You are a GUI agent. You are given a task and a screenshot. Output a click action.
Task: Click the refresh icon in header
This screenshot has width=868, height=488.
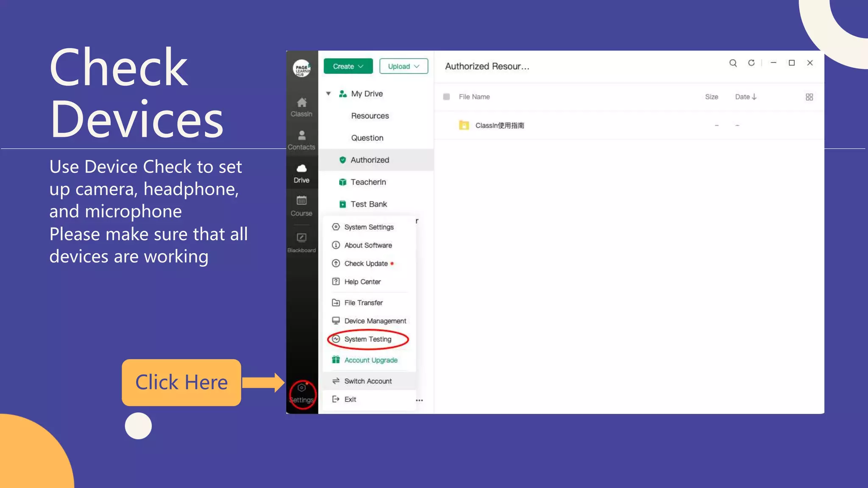[751, 63]
